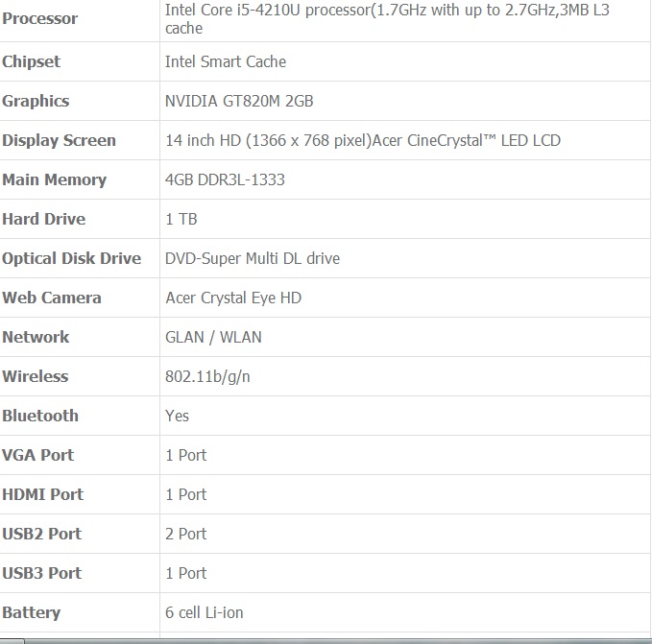Click the Acer CineCrystal LED LCD text
The width and height of the screenshot is (652, 644).
click(466, 140)
